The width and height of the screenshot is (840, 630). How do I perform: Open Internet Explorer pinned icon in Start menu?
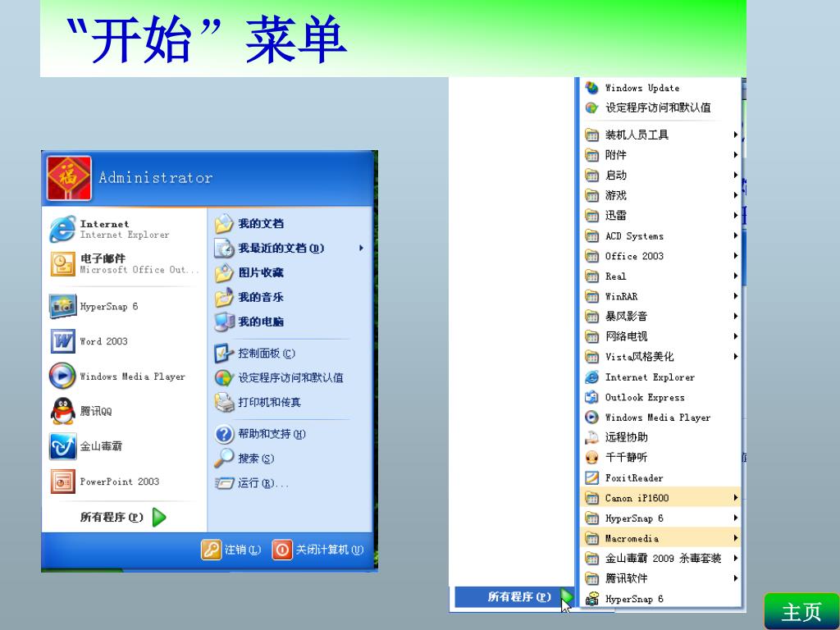click(62, 230)
